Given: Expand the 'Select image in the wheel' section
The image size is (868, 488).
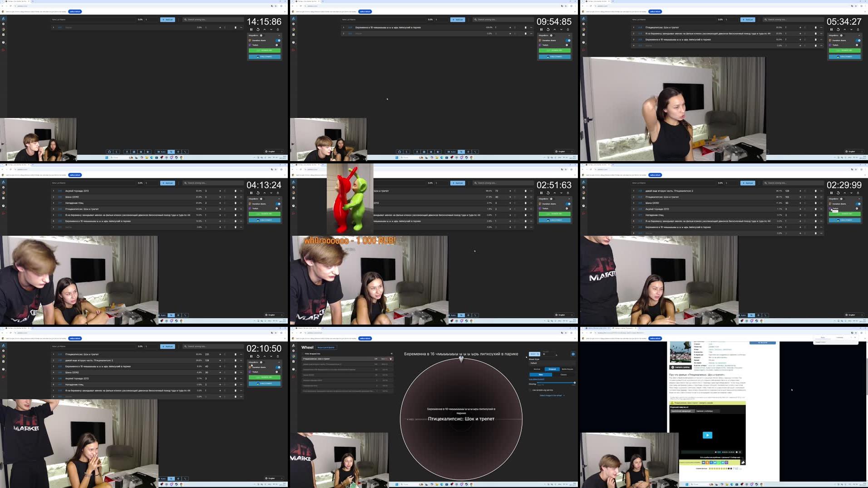Looking at the screenshot, I should (552, 395).
